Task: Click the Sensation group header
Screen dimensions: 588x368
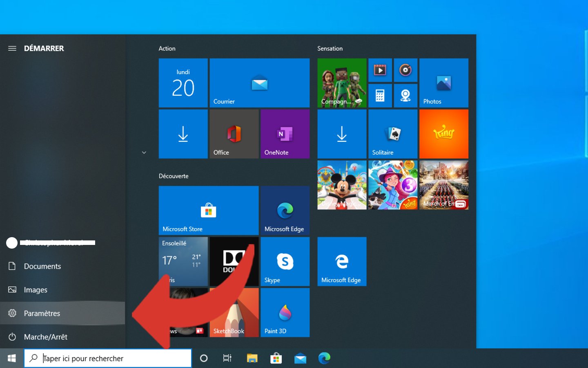Action: 330,48
